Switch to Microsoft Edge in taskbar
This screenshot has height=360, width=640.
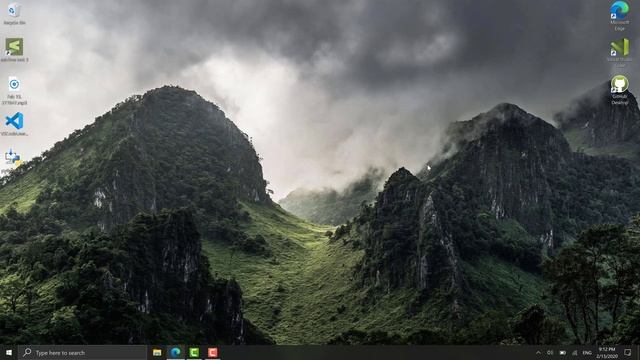176,352
